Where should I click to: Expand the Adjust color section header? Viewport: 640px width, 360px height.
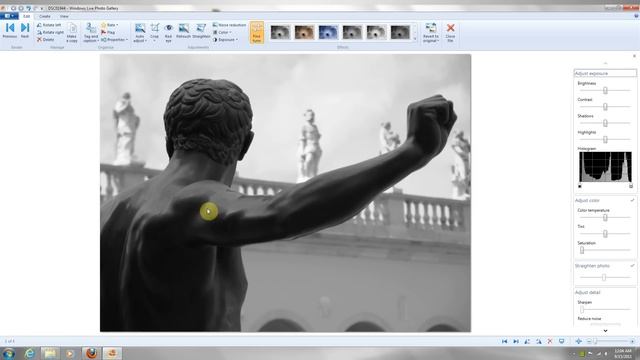click(605, 200)
